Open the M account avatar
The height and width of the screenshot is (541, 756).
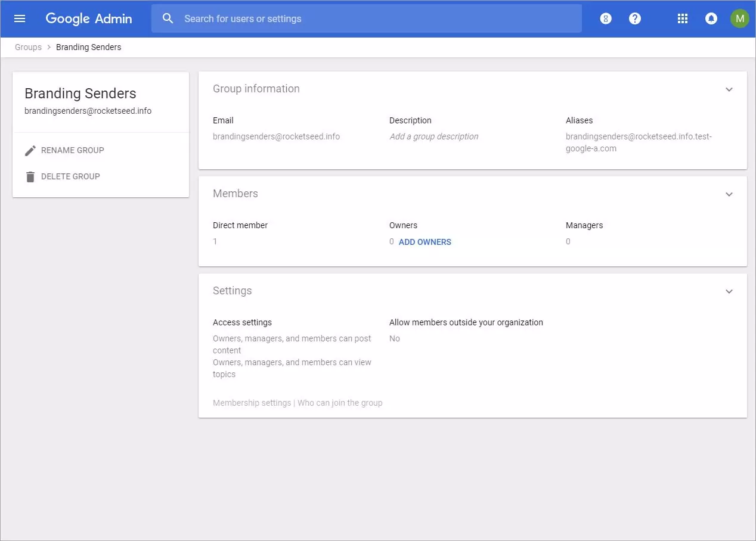click(x=740, y=18)
